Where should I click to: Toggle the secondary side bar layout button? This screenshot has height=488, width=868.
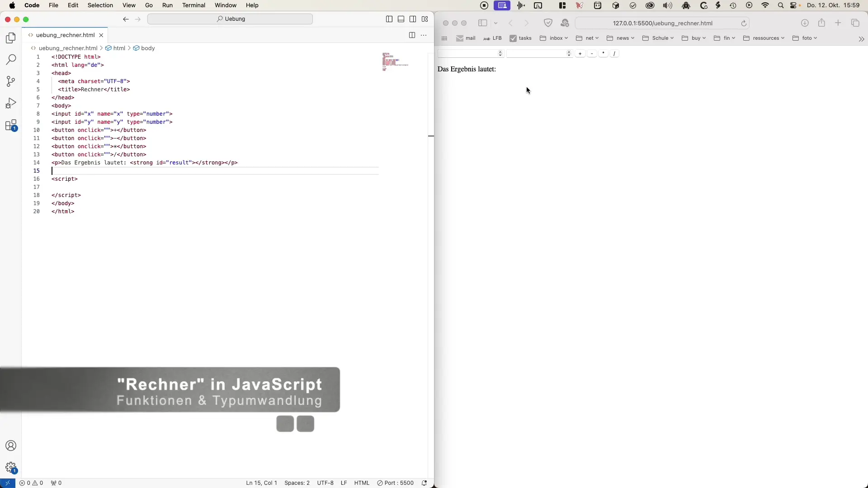tap(413, 19)
